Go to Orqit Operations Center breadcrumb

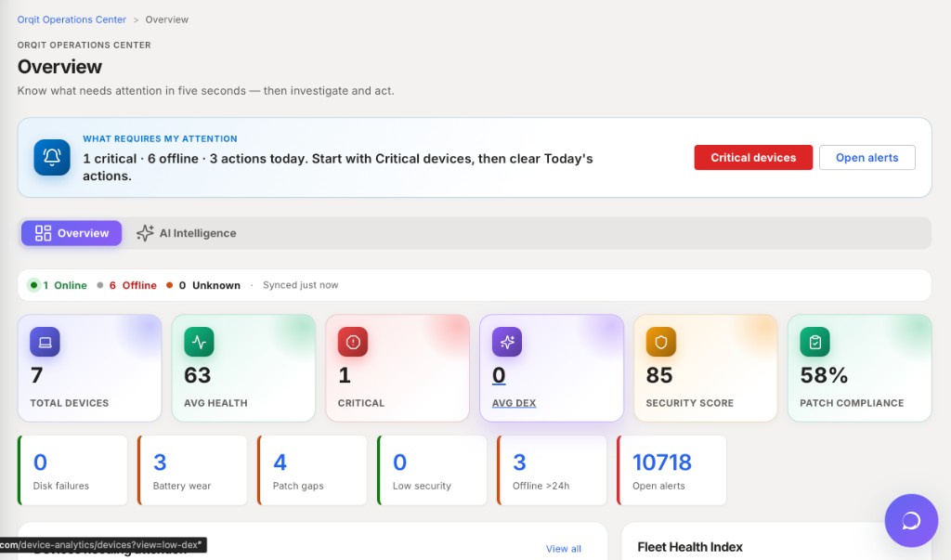tap(72, 20)
